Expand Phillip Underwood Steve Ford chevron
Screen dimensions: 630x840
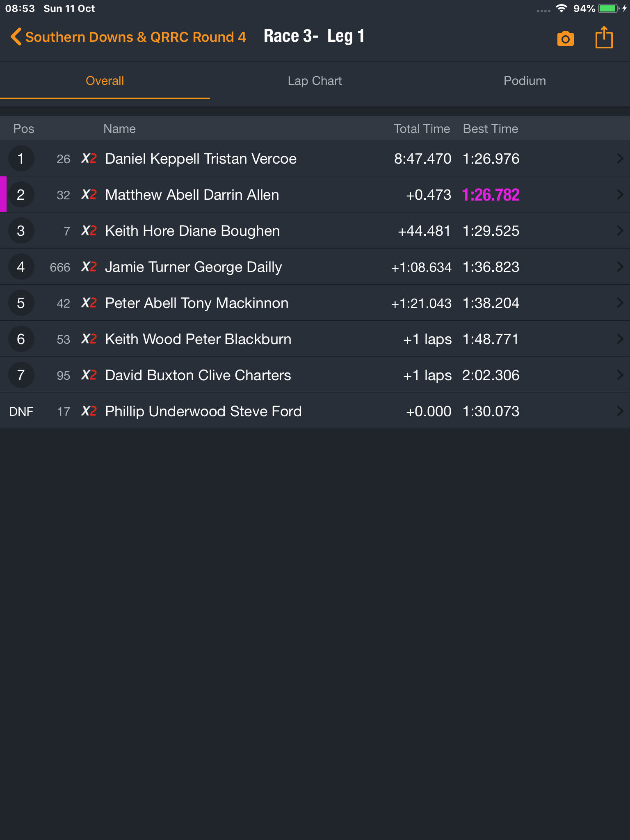point(620,411)
